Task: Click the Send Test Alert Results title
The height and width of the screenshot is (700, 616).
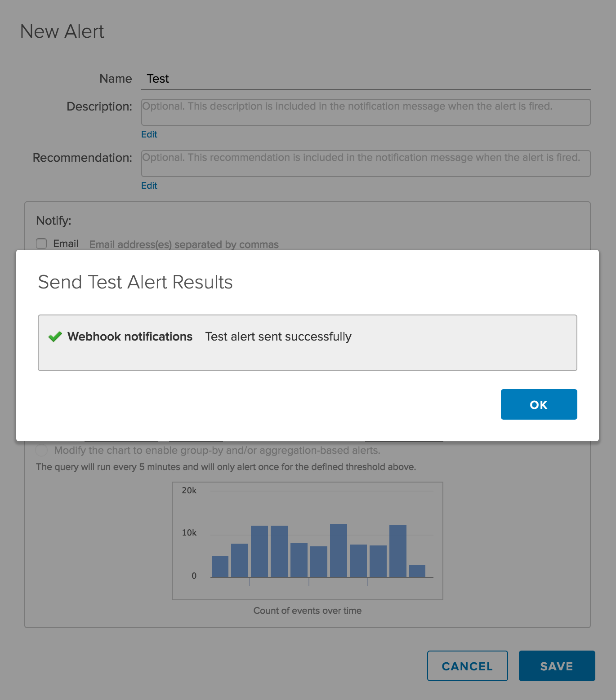Action: [135, 282]
